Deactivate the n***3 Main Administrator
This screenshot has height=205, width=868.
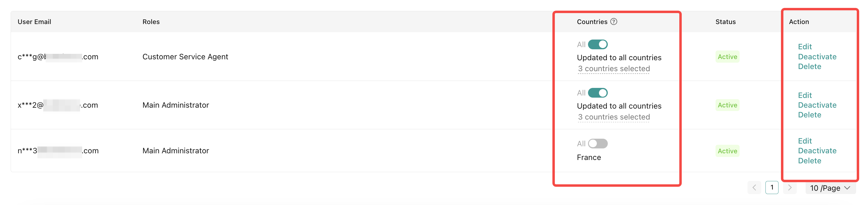(817, 151)
